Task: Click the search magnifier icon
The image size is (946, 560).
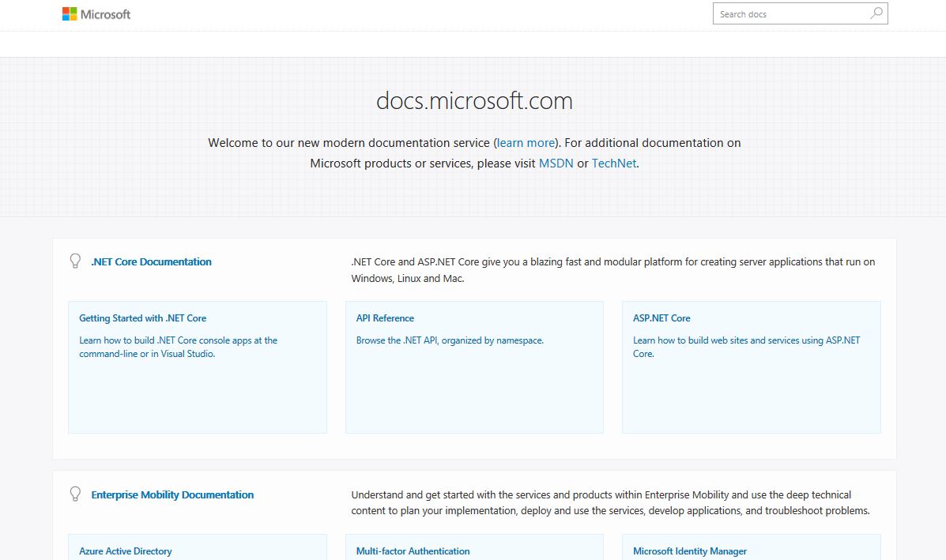Action: click(876, 13)
